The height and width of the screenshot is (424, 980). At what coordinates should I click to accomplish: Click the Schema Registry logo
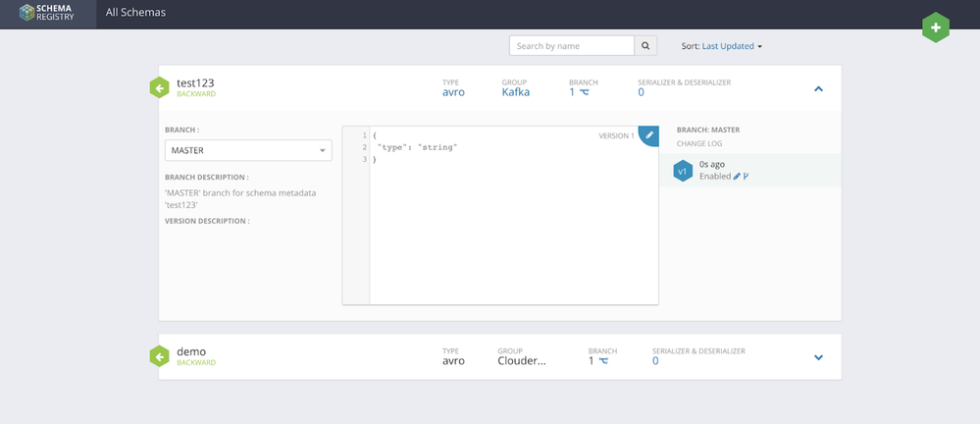tap(48, 13)
